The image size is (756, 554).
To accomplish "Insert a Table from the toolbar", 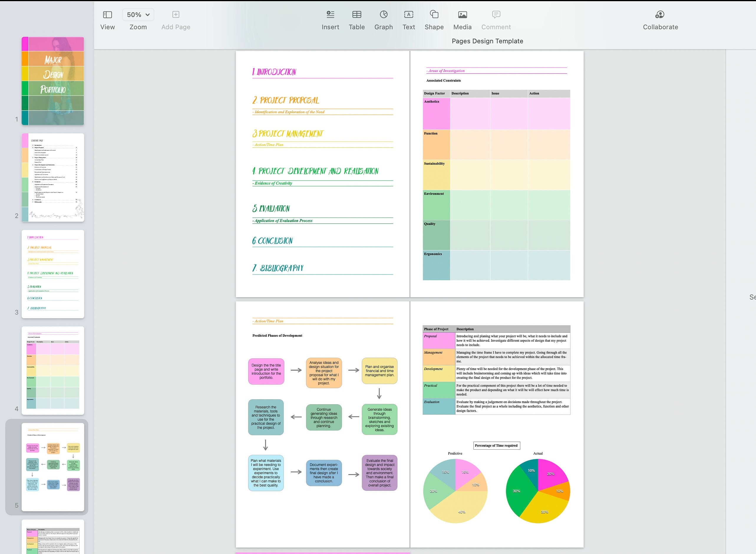I will click(x=356, y=20).
